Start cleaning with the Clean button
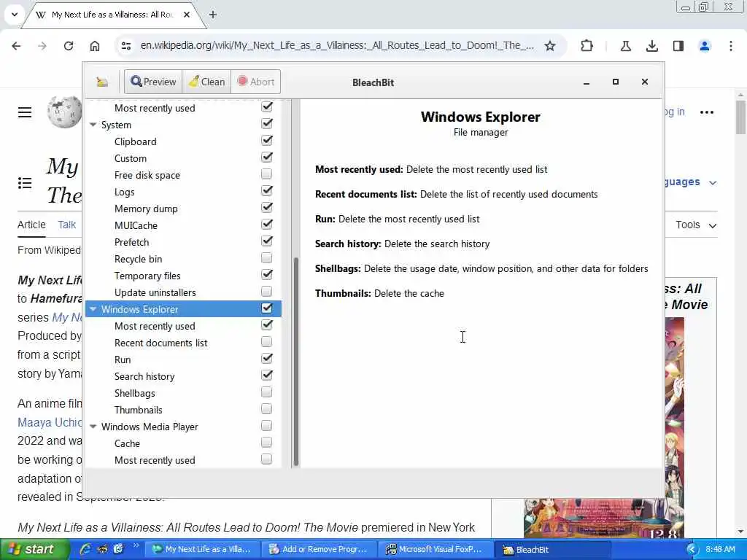The width and height of the screenshot is (747, 560). (x=206, y=82)
